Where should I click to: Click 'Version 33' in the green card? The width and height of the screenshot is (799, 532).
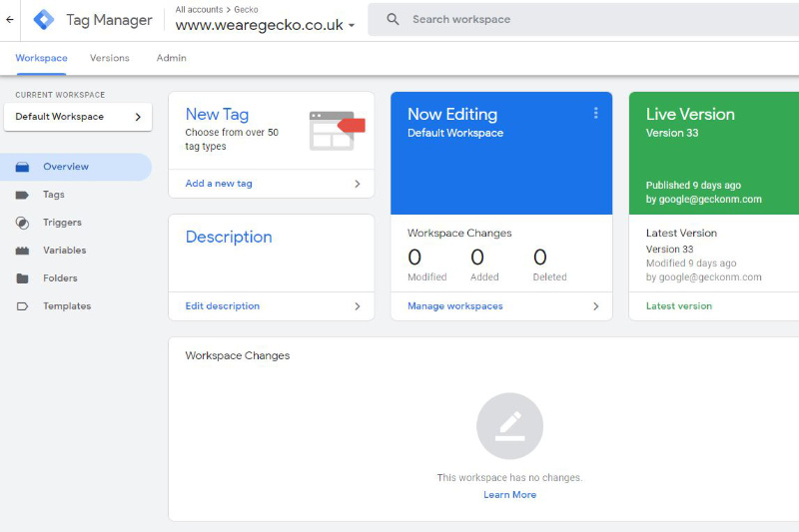click(672, 133)
